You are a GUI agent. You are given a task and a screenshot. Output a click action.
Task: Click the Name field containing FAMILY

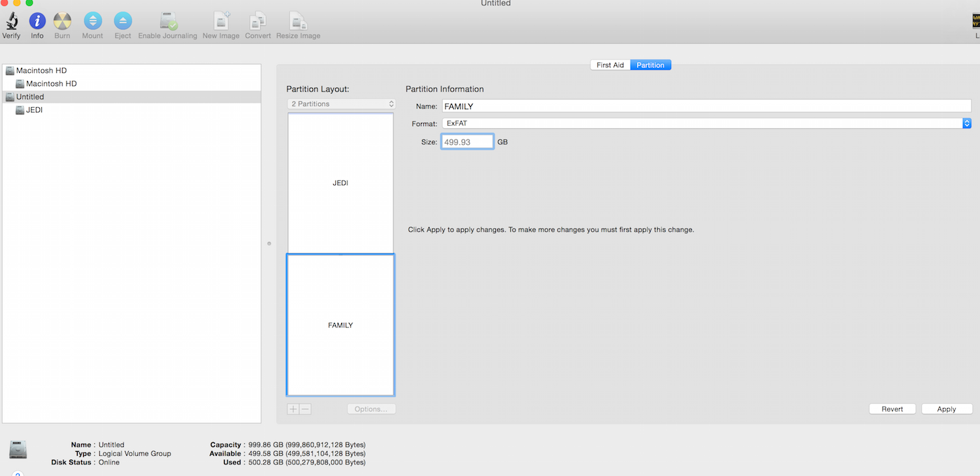point(706,106)
